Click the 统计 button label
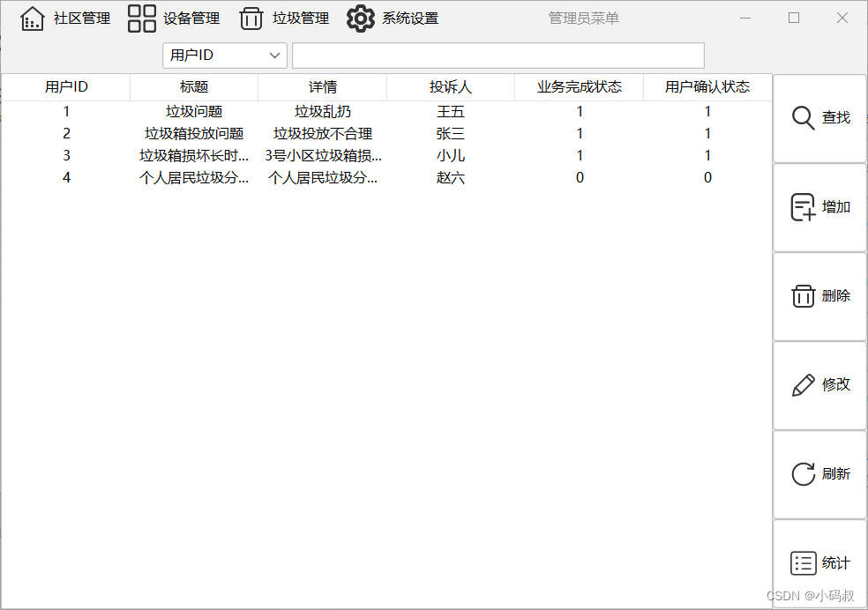Image resolution: width=868 pixels, height=610 pixels. coord(836,563)
